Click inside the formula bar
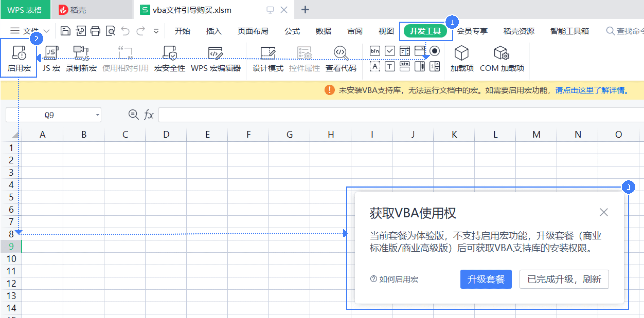 click(275, 115)
